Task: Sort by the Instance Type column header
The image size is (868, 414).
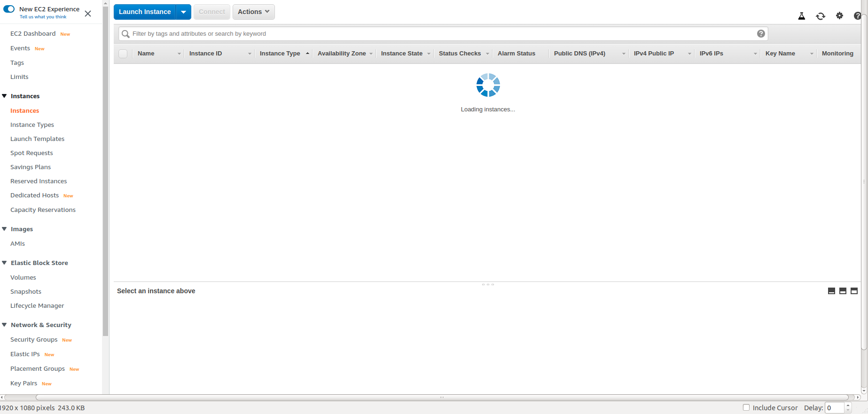Action: (x=280, y=54)
